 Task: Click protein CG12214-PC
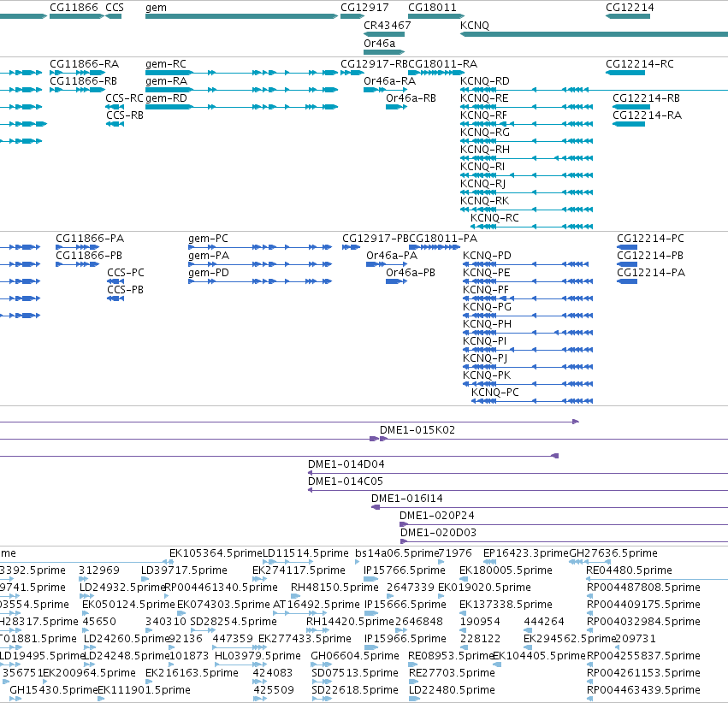627,247
